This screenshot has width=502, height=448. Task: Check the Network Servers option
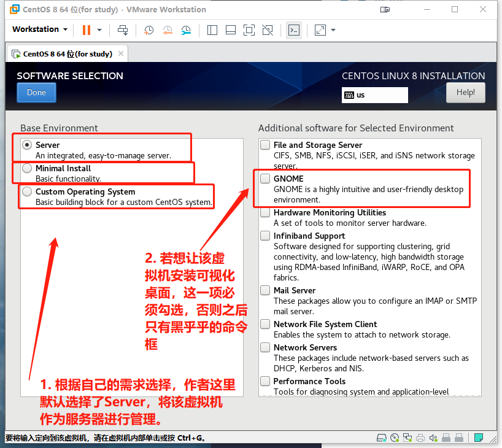265,347
